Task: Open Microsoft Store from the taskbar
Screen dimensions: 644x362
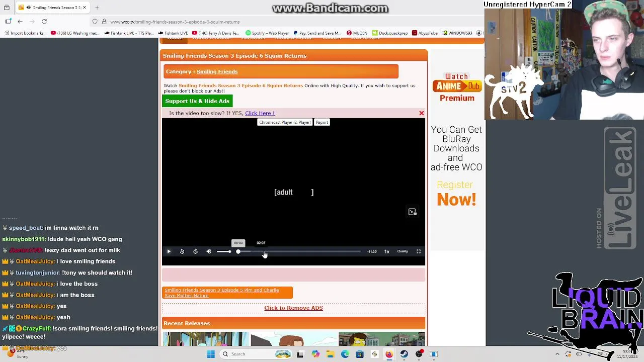Action: pos(360,354)
